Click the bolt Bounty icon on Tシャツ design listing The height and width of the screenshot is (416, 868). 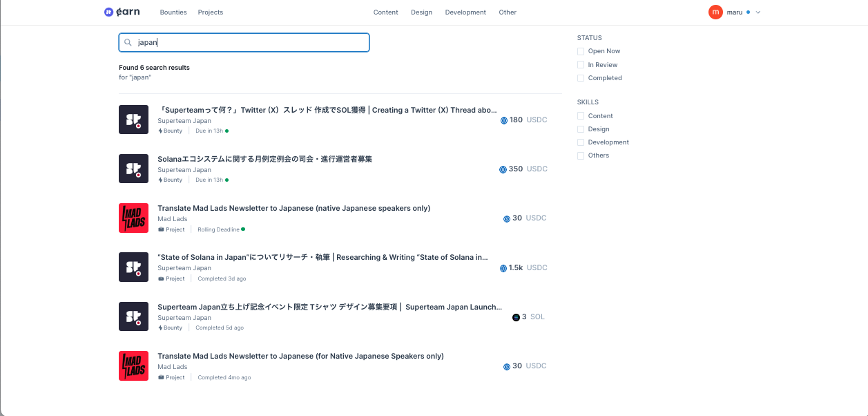click(160, 328)
